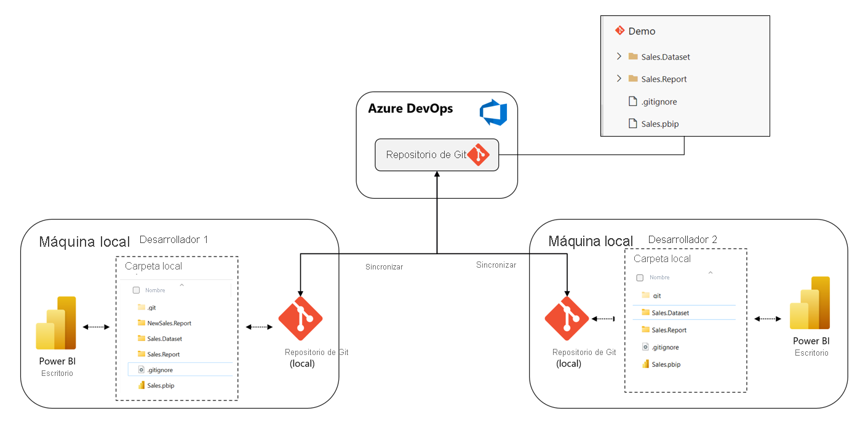Open Power BI Escritorio icon for Desarrollador 1
The height and width of the screenshot is (427, 868).
56,321
